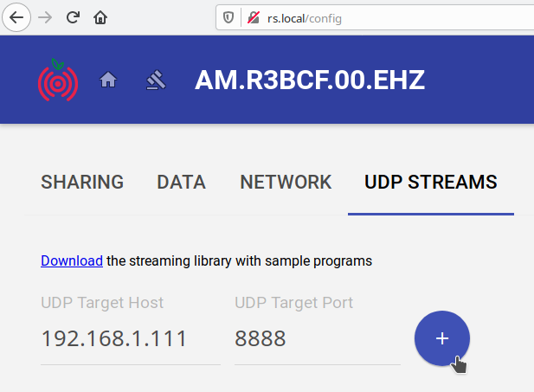The image size is (534, 392).
Task: Switch to the DATA tab
Action: tap(181, 182)
